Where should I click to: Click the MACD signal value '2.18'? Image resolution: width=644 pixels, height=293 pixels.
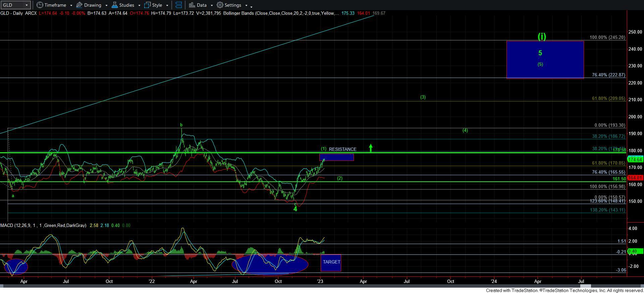[105, 226]
